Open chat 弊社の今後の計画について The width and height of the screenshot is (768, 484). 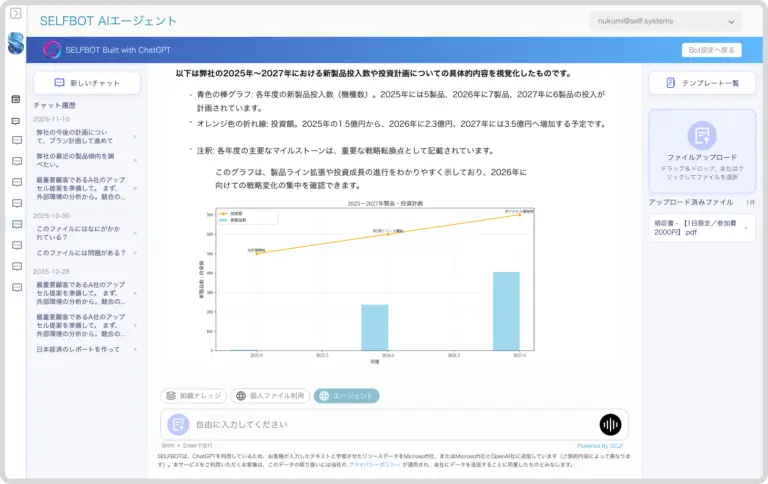pyautogui.click(x=74, y=136)
